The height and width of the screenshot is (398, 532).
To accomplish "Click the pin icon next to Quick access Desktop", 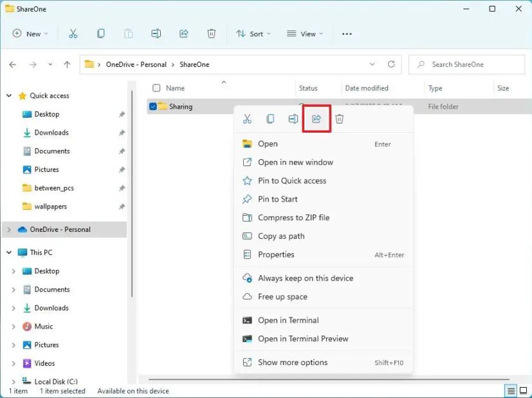I will (122, 115).
